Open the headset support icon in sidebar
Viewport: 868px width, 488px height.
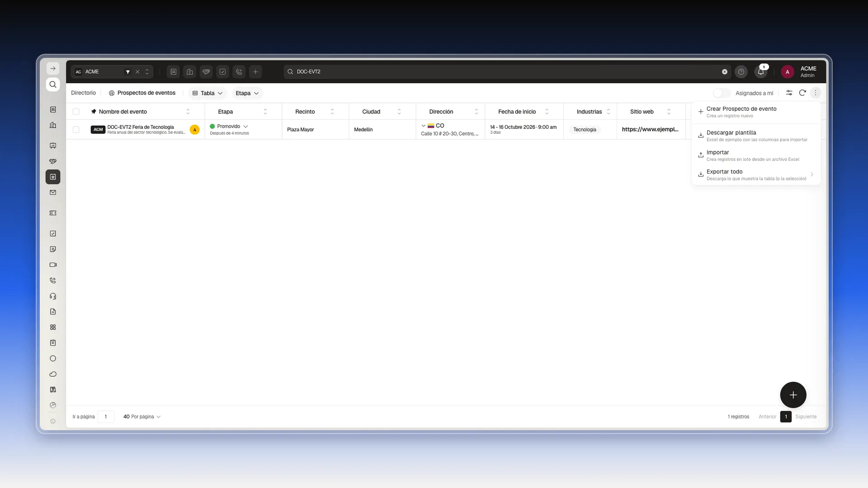point(53,296)
